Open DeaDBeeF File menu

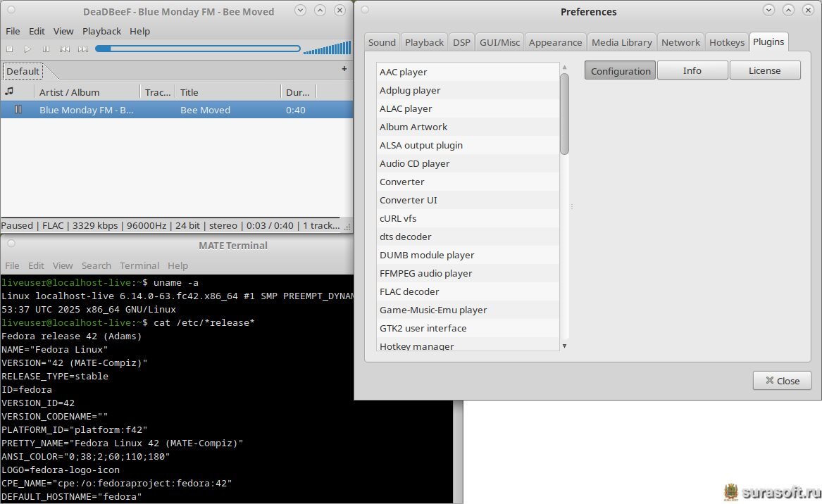click(x=13, y=32)
